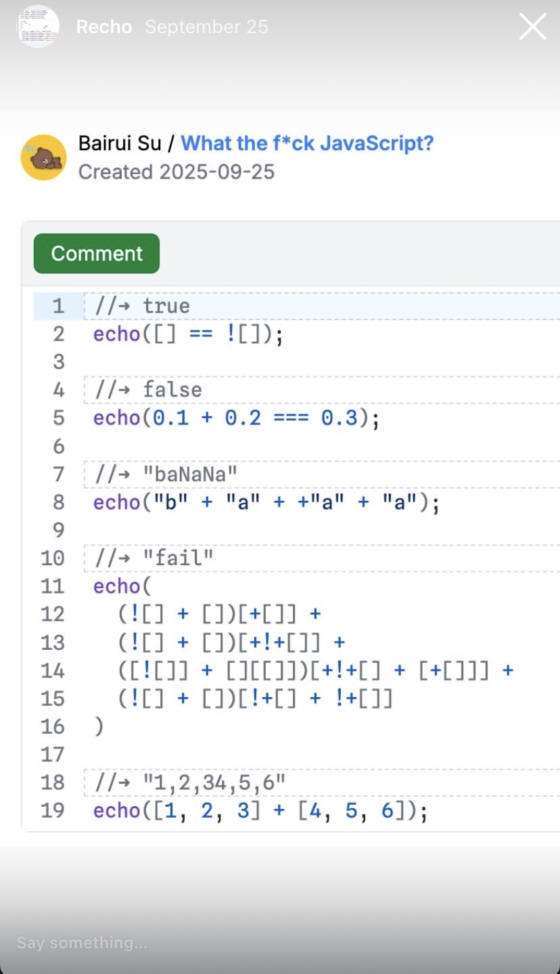Place cursor on echo([] == ![]) line
This screenshot has height=974, width=560.
188,334
